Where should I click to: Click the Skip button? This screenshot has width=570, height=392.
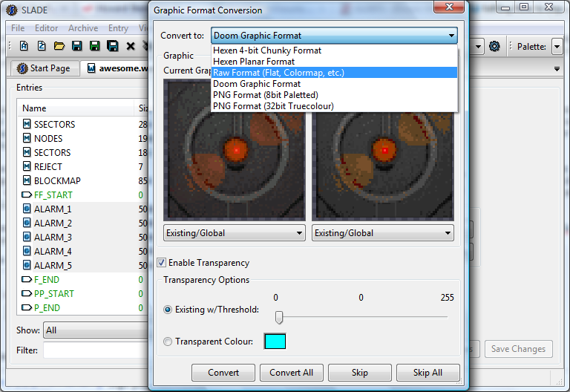[x=360, y=373]
